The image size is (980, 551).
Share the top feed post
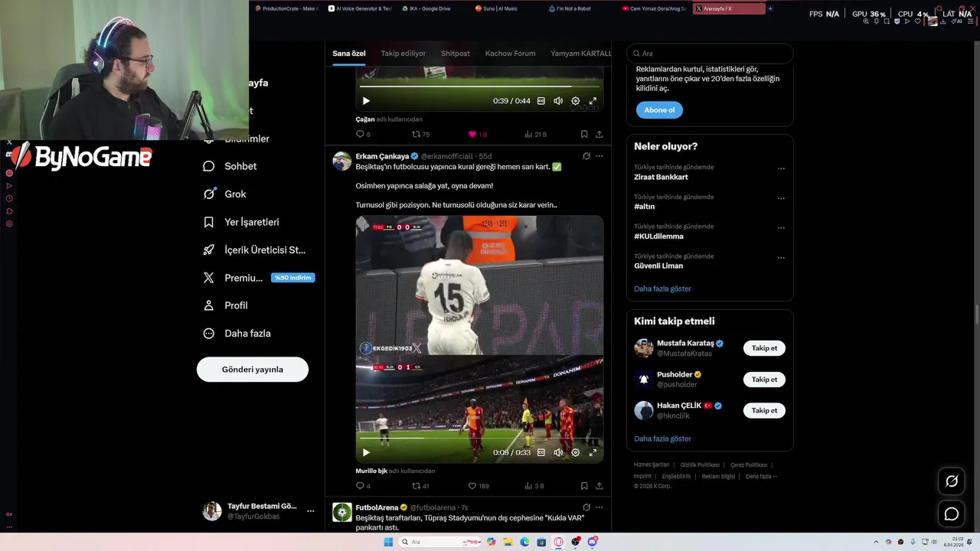click(x=599, y=134)
